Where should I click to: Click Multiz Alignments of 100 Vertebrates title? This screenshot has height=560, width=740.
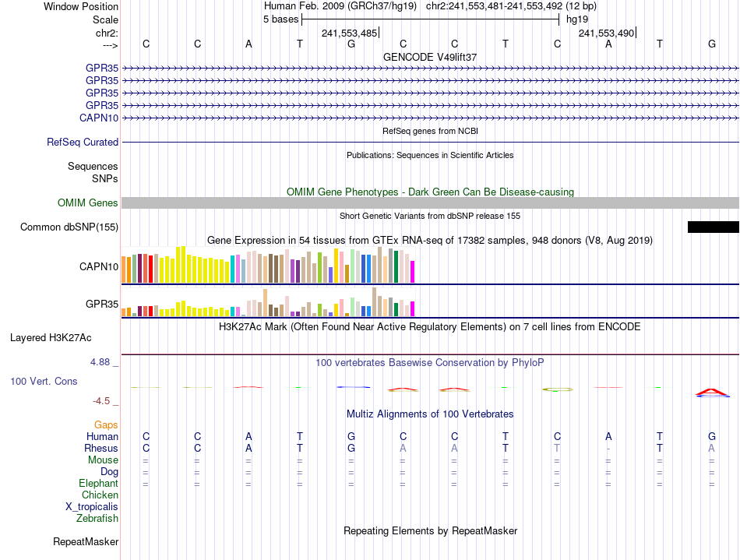tap(430, 414)
